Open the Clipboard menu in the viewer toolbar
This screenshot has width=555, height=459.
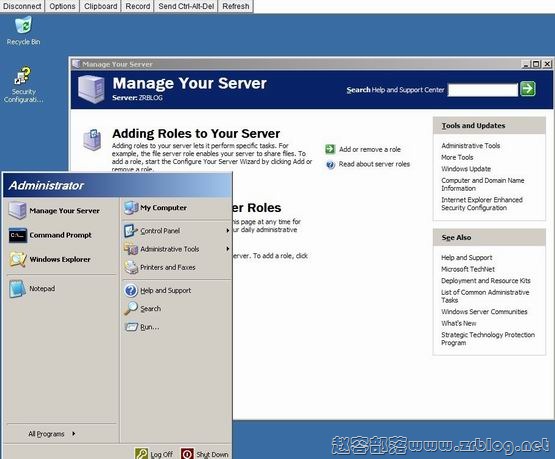click(x=101, y=6)
